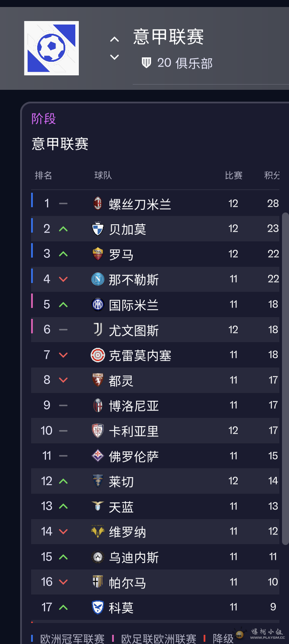
Task: Click the 尤文图斯 club logo icon
Action: (x=98, y=330)
